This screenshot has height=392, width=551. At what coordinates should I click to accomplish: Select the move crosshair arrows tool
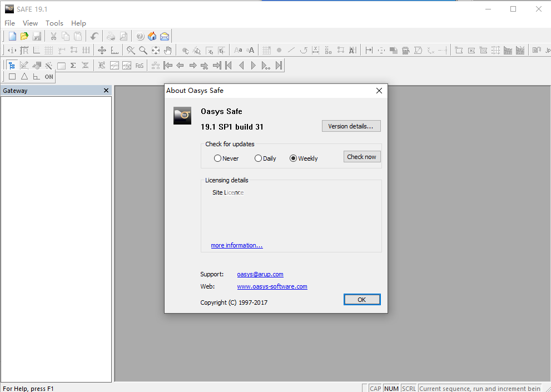tap(102, 50)
